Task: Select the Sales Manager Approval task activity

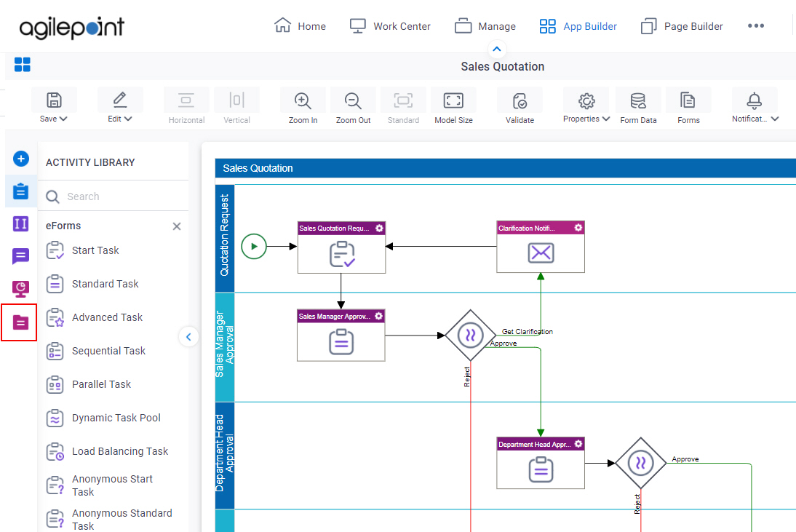Action: tap(341, 335)
